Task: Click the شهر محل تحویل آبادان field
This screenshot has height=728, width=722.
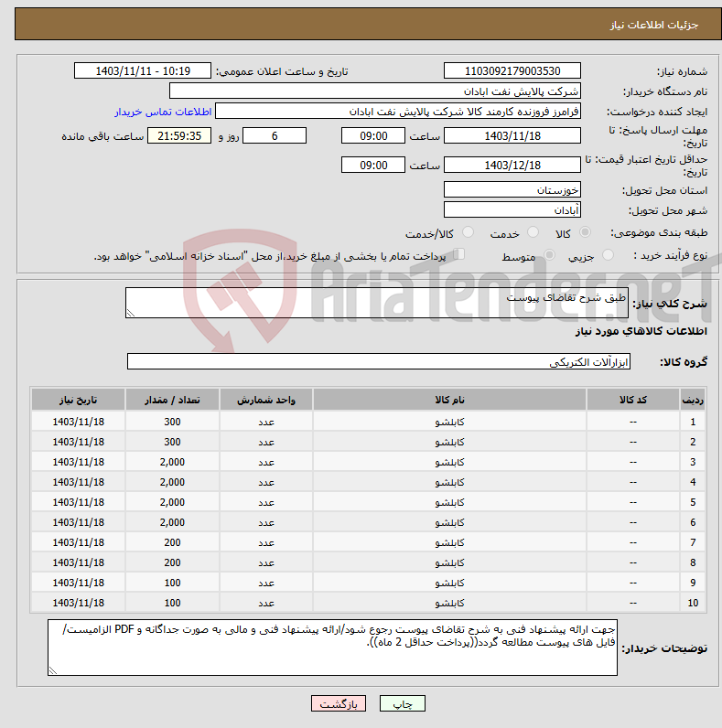Action: point(512,209)
